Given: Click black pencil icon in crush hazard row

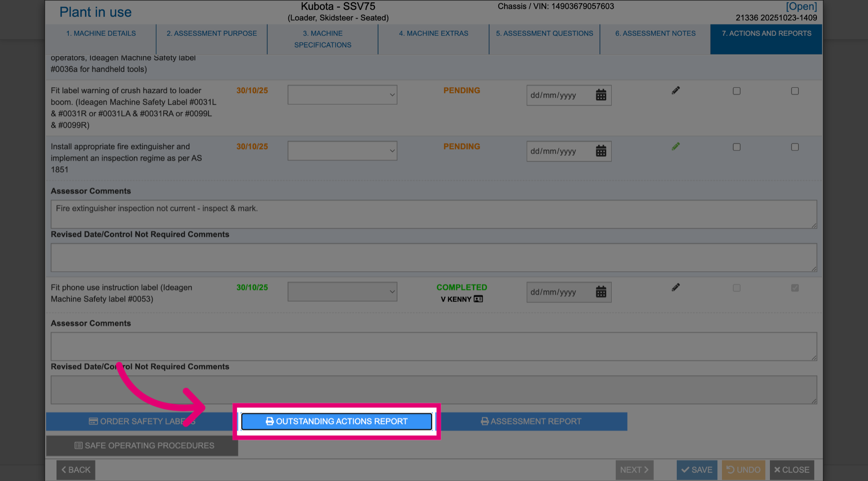Looking at the screenshot, I should 675,90.
